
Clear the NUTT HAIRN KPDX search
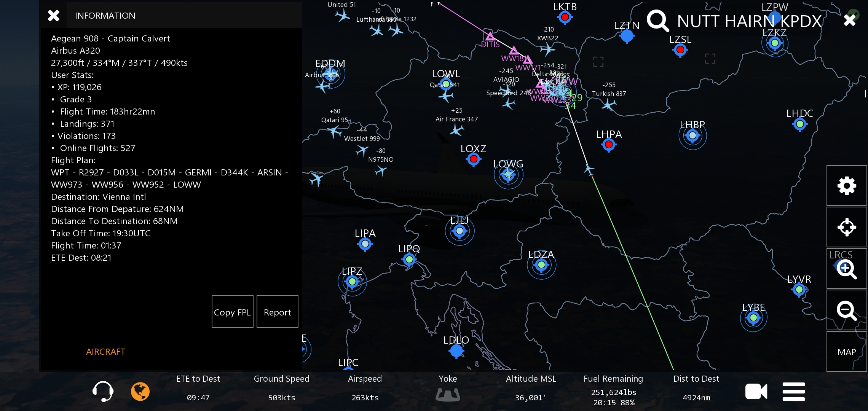coord(850,20)
